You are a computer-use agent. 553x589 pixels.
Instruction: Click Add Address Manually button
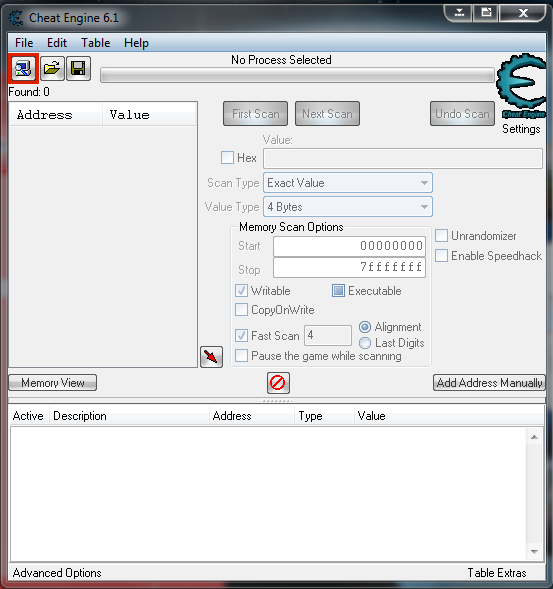(x=489, y=383)
